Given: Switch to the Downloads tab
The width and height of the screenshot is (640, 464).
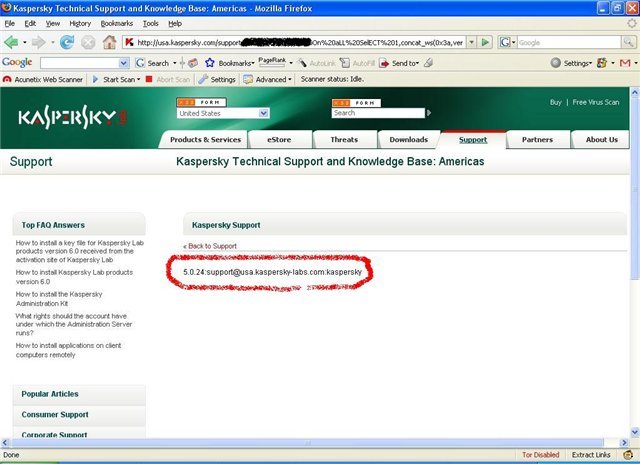Looking at the screenshot, I should tap(408, 140).
